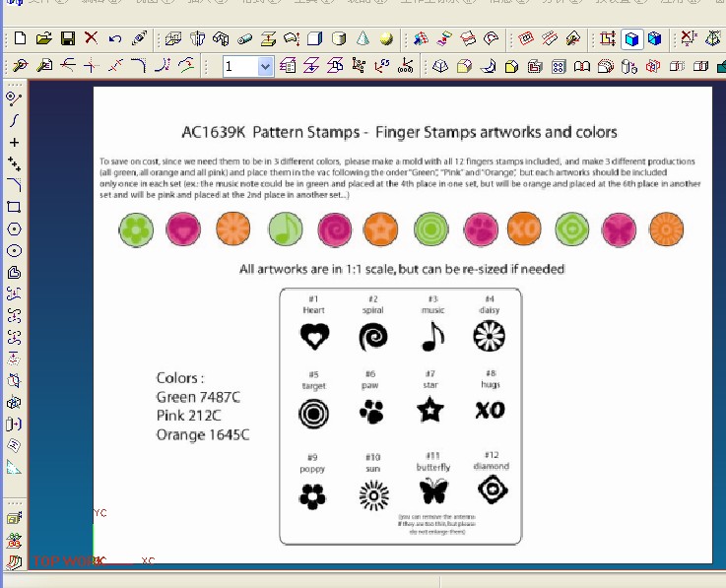The height and width of the screenshot is (588, 726).
Task: Click the Copy to Layer icon
Action: pos(335,66)
